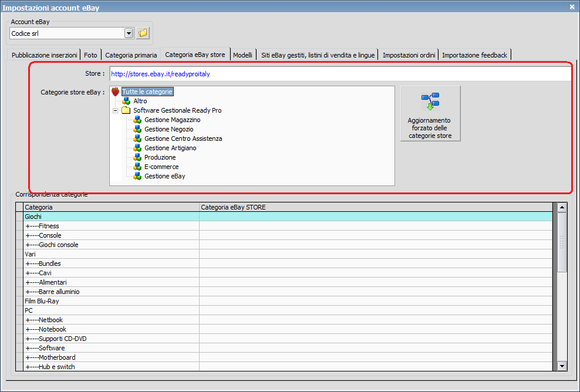580x392 pixels.
Task: Click the cubes icon beside Gestione eBay
Action: pos(137,176)
